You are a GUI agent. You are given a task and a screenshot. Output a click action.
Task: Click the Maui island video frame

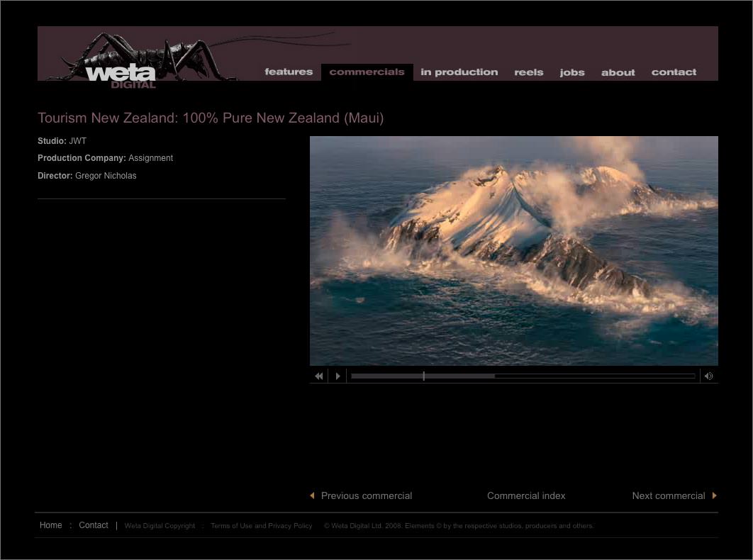pyautogui.click(x=514, y=251)
